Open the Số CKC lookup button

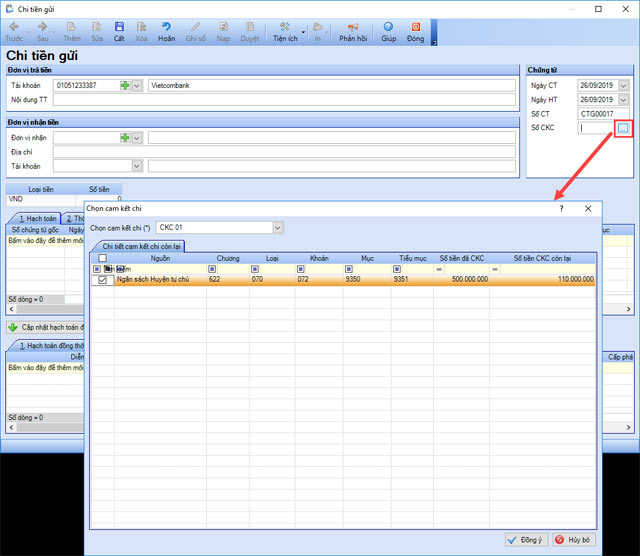click(623, 128)
